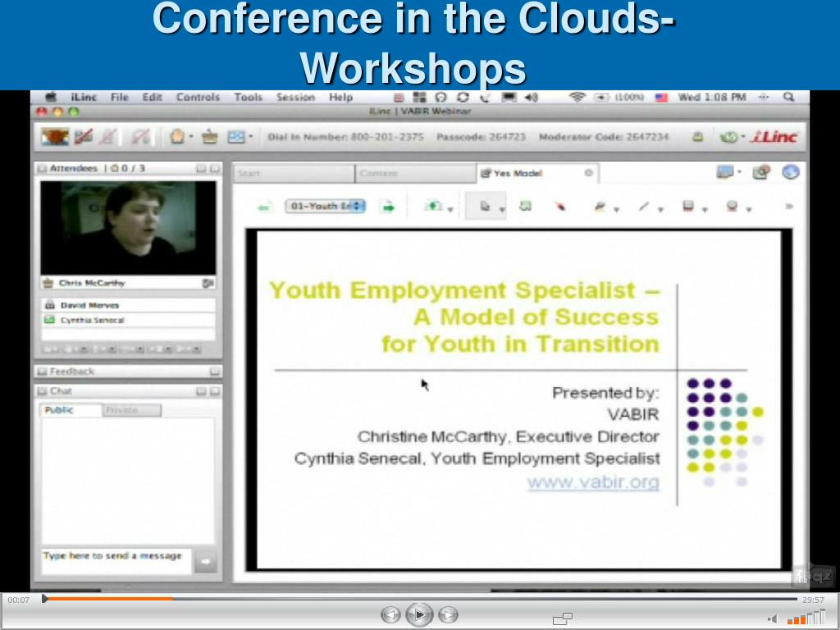Image resolution: width=840 pixels, height=630 pixels.
Task: Open the iLinc application menu
Action: [x=84, y=97]
